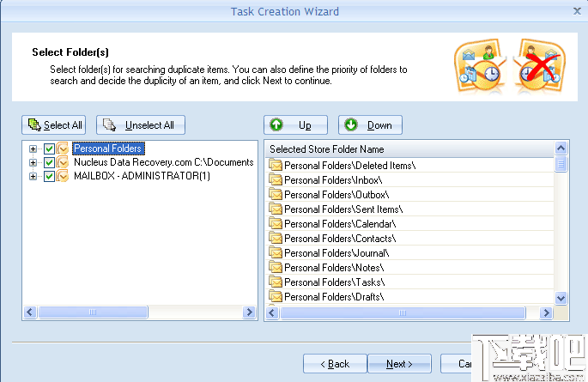Select 'Personal Folders\Deleted Items\' row
The image size is (588, 382).
pyautogui.click(x=409, y=166)
